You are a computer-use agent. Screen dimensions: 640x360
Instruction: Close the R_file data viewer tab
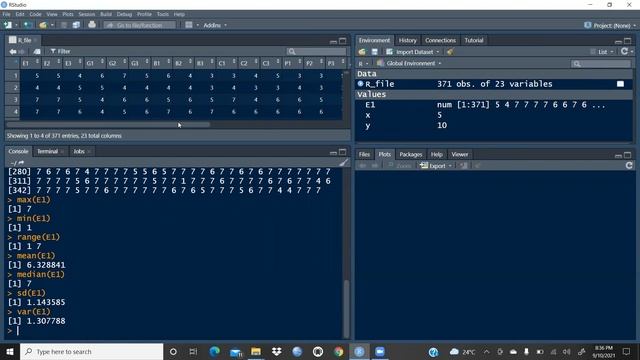pyautogui.click(x=36, y=40)
